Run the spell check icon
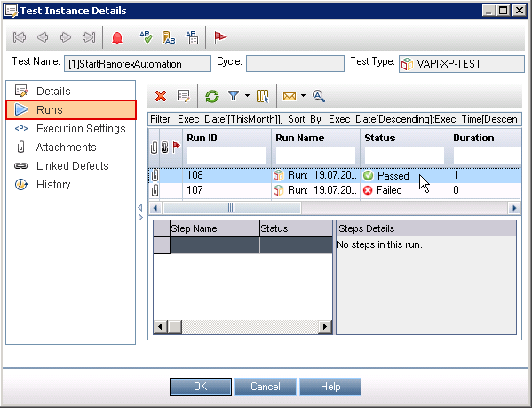 (146, 37)
